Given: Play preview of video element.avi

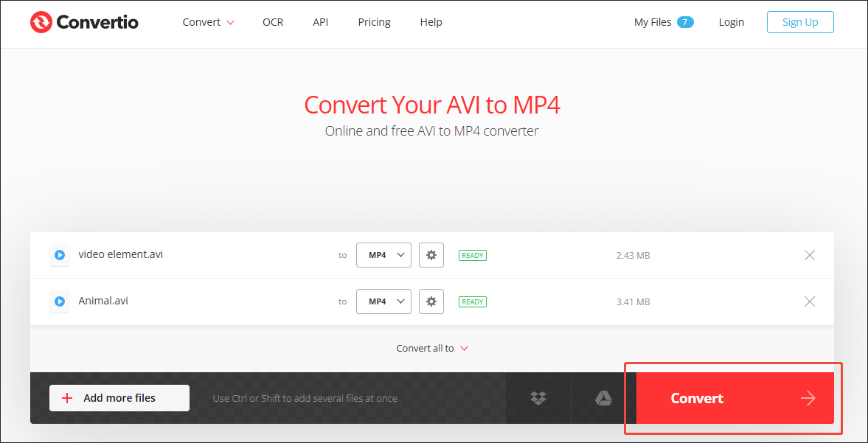Looking at the screenshot, I should (x=59, y=255).
